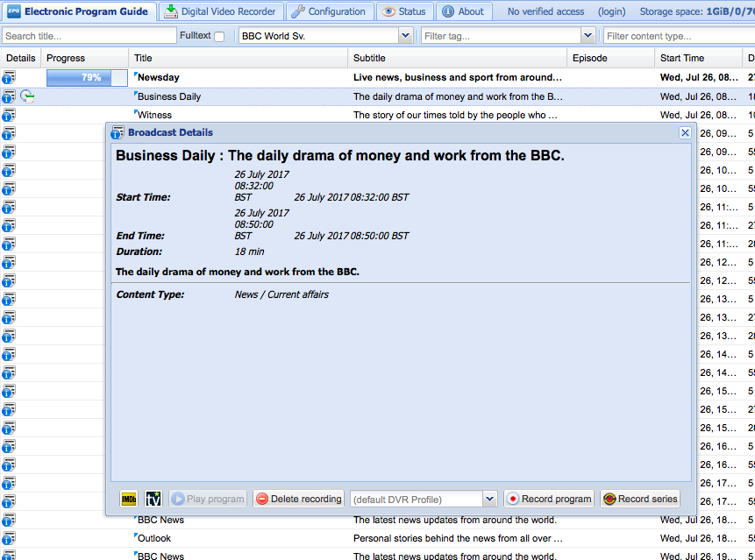The width and height of the screenshot is (755, 560).
Task: Open the Filter tag dropdown
Action: [x=588, y=36]
